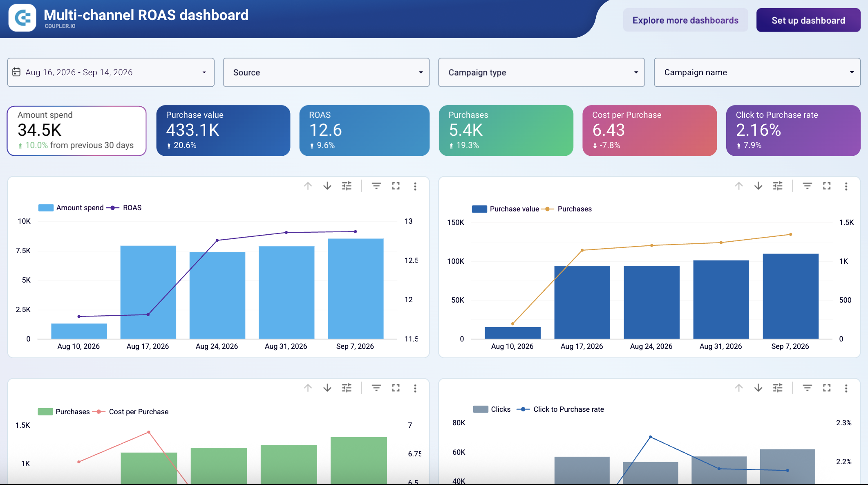Click the Click to Purchase rate legend marker
The image size is (868, 485).
(523, 409)
